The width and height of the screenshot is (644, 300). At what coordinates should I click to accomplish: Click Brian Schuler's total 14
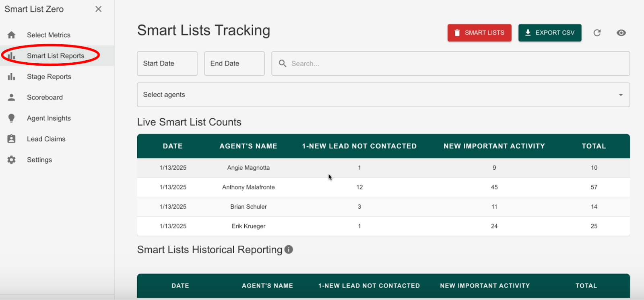(x=594, y=207)
